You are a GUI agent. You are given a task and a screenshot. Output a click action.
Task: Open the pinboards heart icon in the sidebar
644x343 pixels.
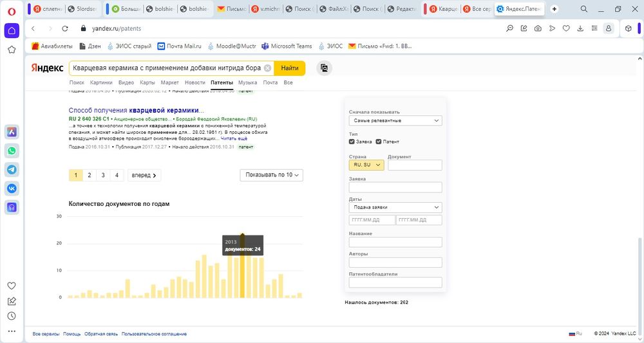tap(12, 286)
